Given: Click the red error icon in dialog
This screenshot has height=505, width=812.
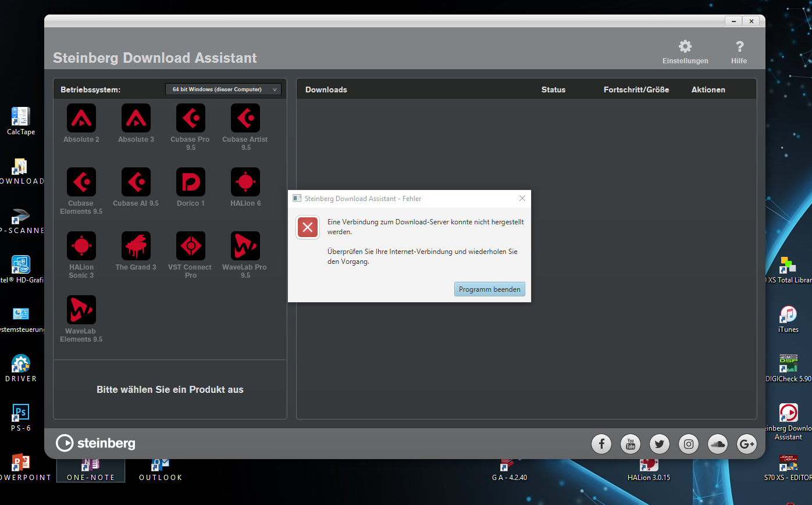Looking at the screenshot, I should [308, 227].
